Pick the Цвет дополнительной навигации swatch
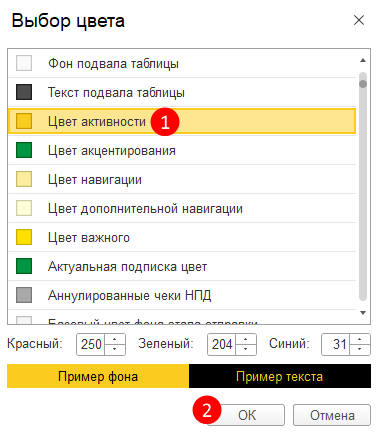This screenshot has height=435, width=379. (24, 208)
